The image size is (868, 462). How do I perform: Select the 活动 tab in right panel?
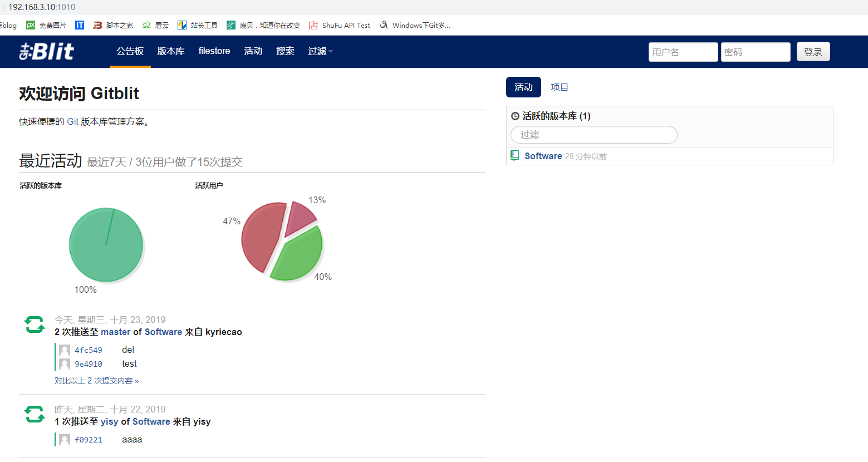click(x=523, y=87)
